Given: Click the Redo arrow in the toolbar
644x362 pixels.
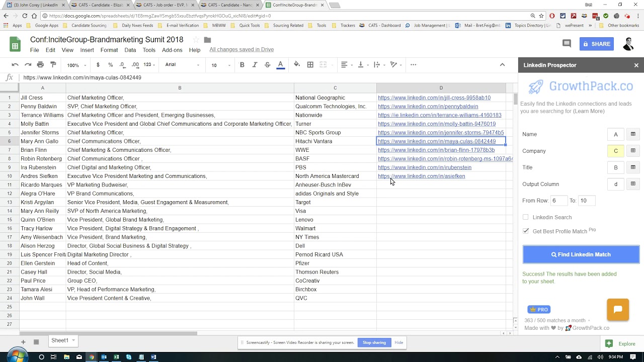Looking at the screenshot, I should click(28, 65).
